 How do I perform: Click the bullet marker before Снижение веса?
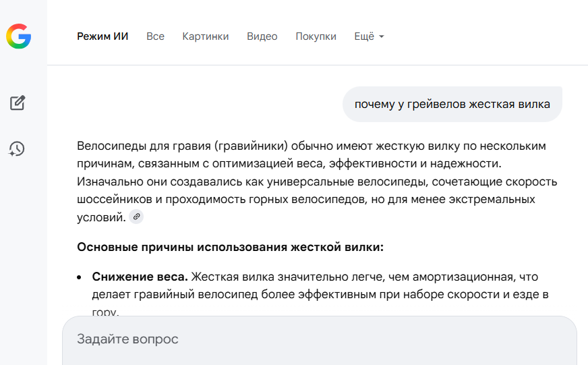(79, 277)
